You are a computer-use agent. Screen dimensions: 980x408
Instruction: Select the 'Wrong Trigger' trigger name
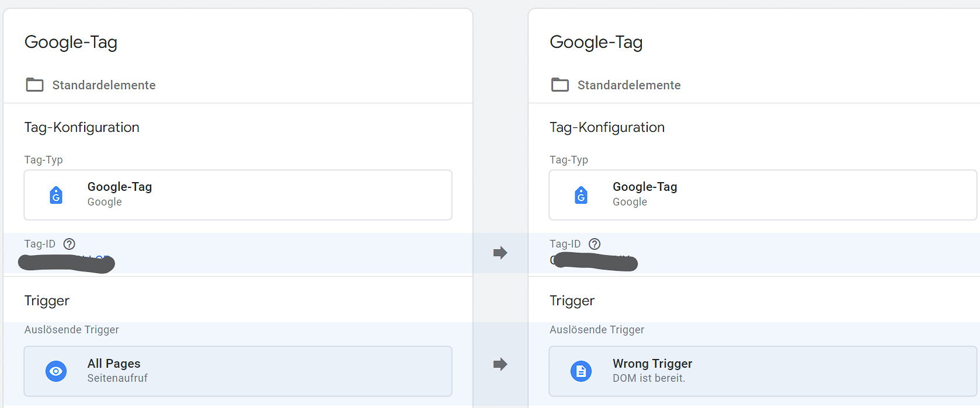652,364
